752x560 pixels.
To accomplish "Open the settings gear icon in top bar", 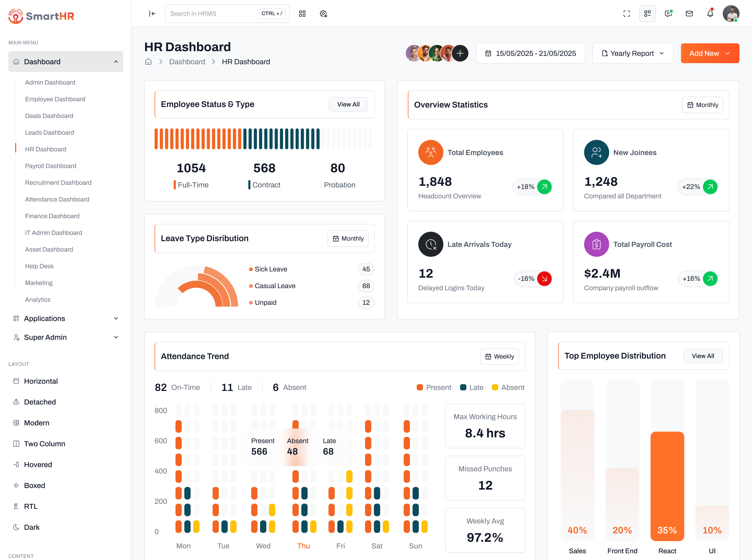I will [323, 14].
